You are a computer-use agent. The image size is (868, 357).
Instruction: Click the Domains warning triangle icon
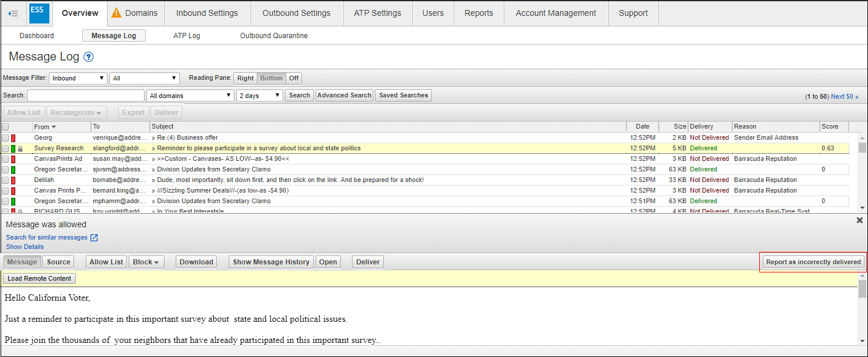(116, 13)
